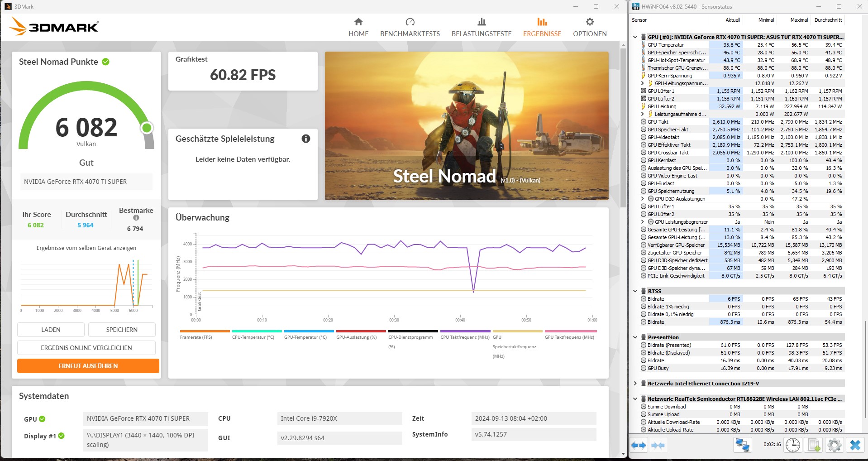Expand the Leistungsaufnahme row
868x461 pixels.
click(642, 114)
